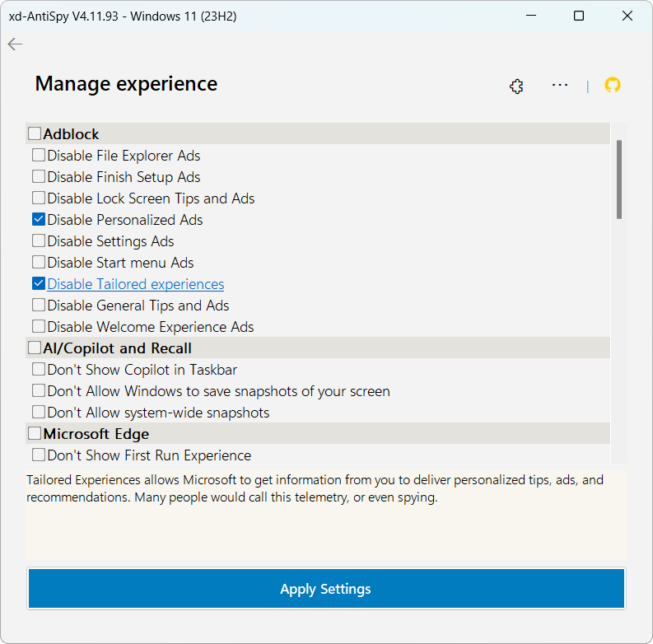This screenshot has height=644, width=653.
Task: Click the back arrow icon
Action: point(15,44)
